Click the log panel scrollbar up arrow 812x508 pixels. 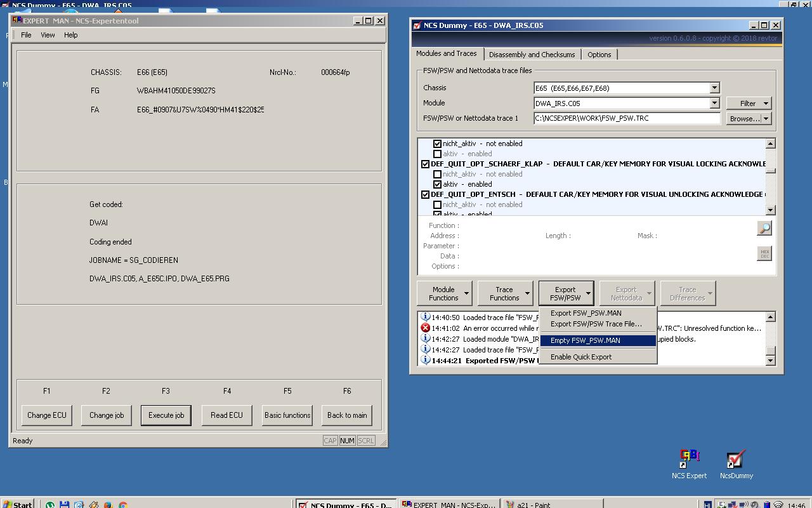[x=771, y=317]
